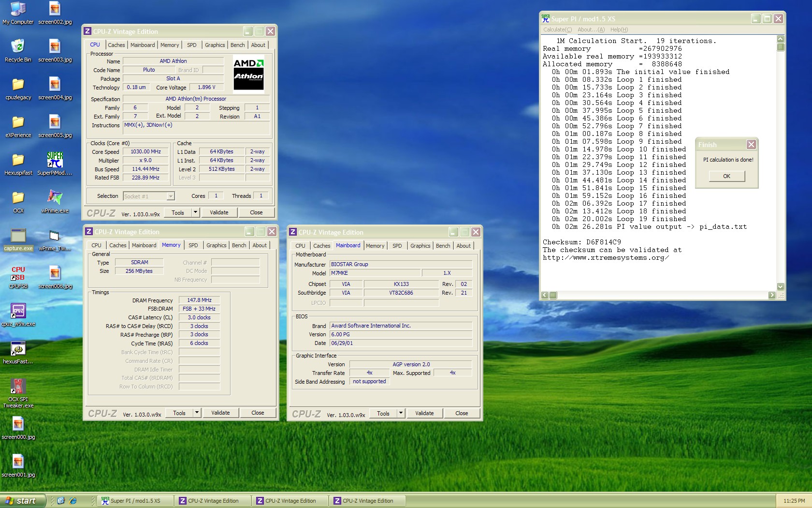Select cpuz_w9x.exe desktop icon
This screenshot has width=812, height=508.
point(18,315)
